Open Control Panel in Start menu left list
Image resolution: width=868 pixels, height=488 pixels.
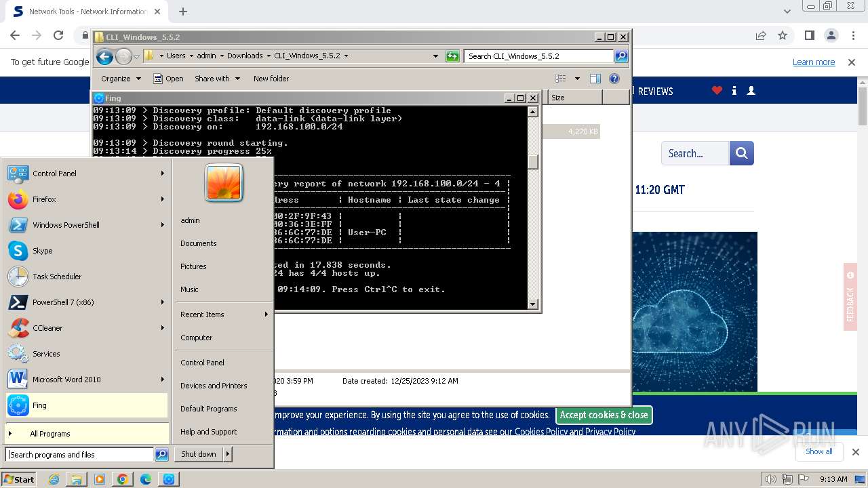click(86, 174)
